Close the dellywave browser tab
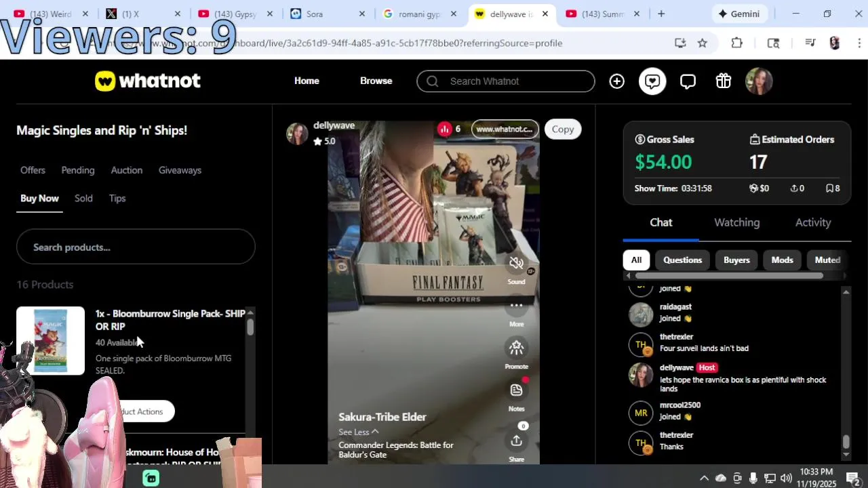Screen dimensions: 868x488 tap(545, 14)
